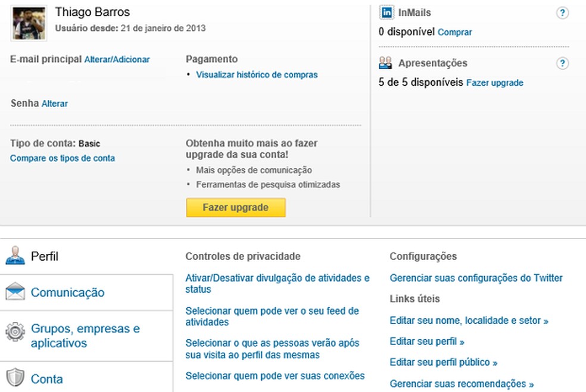Open Compare os tipos de conta

[x=63, y=158]
